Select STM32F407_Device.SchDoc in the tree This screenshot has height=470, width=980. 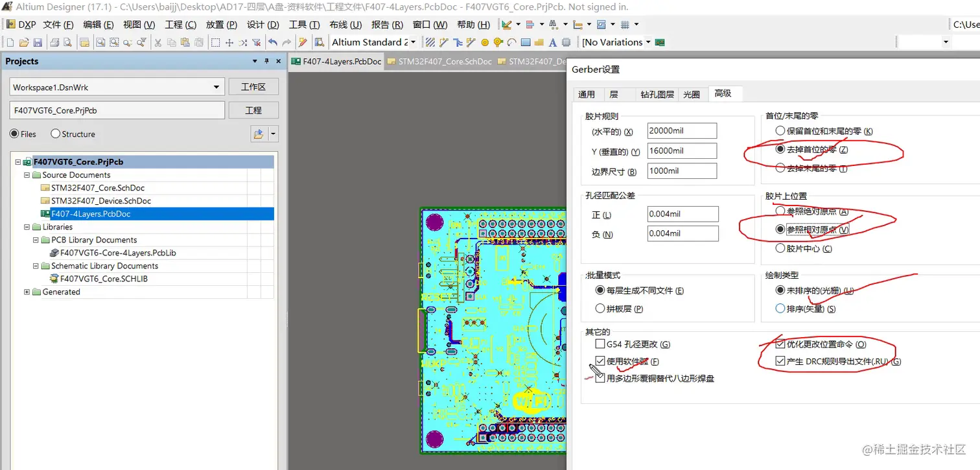pyautogui.click(x=101, y=201)
